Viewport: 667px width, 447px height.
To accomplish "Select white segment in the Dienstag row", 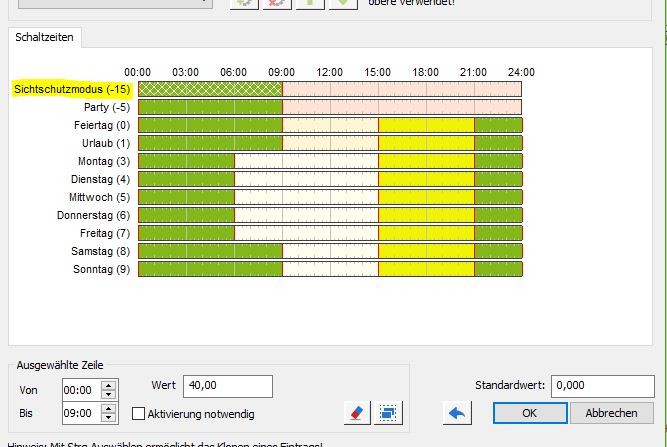I will point(306,179).
